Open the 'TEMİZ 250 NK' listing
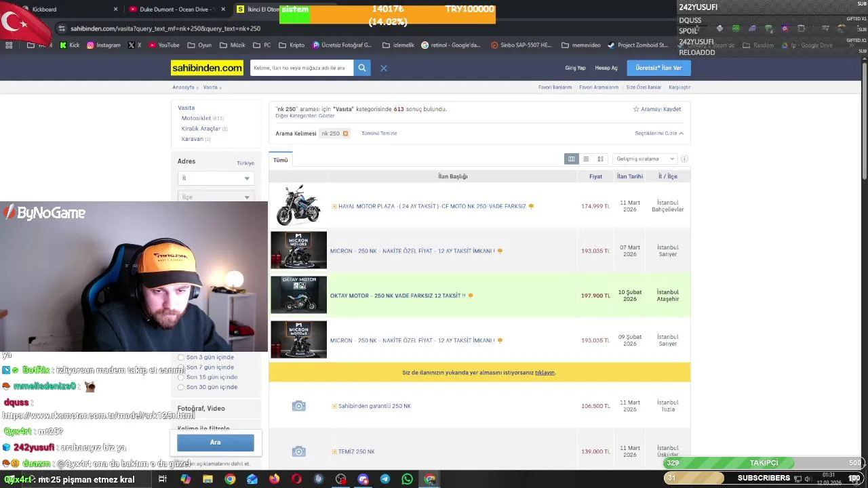The width and height of the screenshot is (868, 488). tap(356, 451)
